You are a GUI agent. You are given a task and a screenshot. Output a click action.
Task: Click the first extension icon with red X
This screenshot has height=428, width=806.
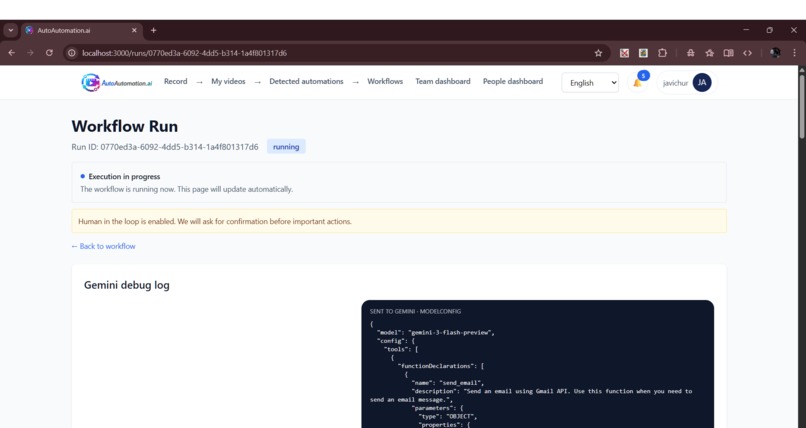(x=624, y=53)
